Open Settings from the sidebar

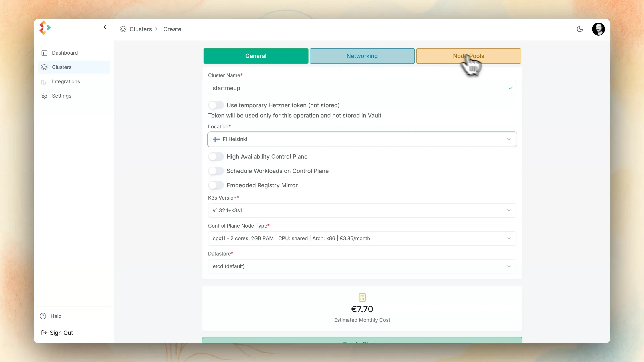62,96
